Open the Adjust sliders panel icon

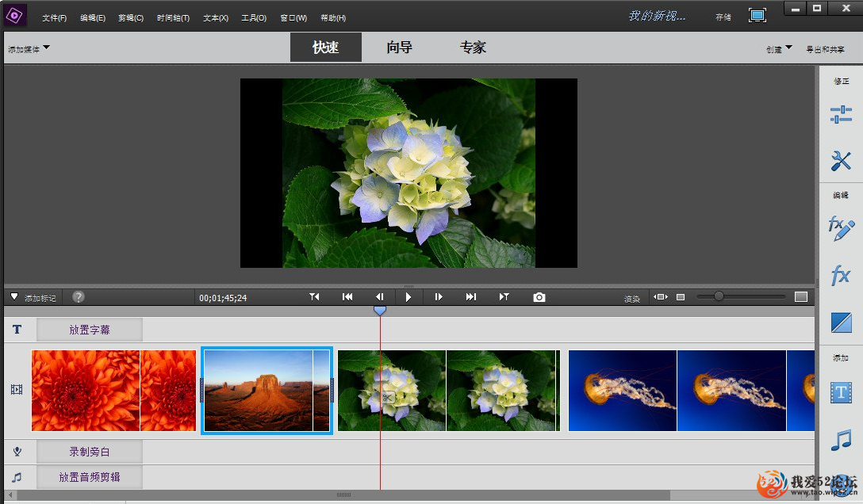click(x=841, y=114)
